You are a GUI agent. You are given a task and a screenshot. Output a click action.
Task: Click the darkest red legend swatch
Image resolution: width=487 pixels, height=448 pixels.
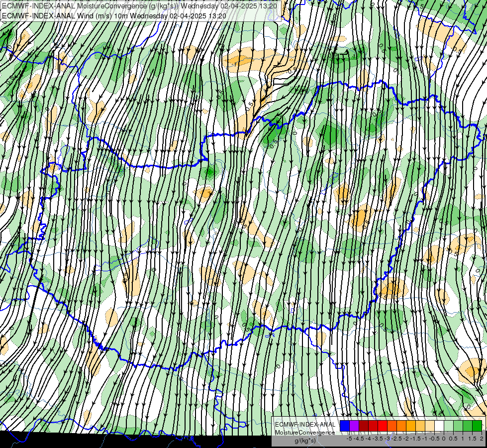click(364, 426)
